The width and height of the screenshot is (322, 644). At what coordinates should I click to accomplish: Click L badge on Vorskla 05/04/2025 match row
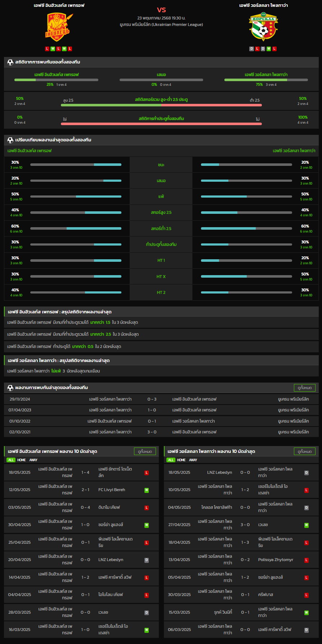pyautogui.click(x=307, y=578)
